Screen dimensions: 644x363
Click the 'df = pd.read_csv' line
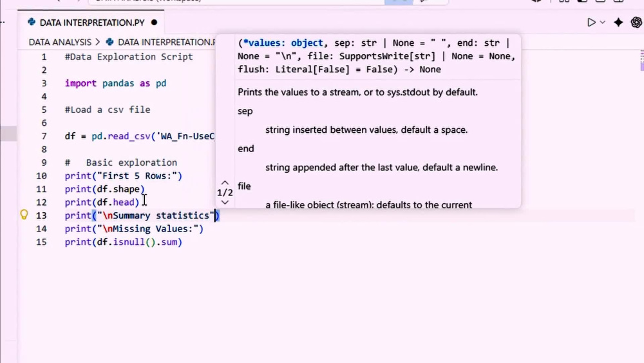[140, 137]
